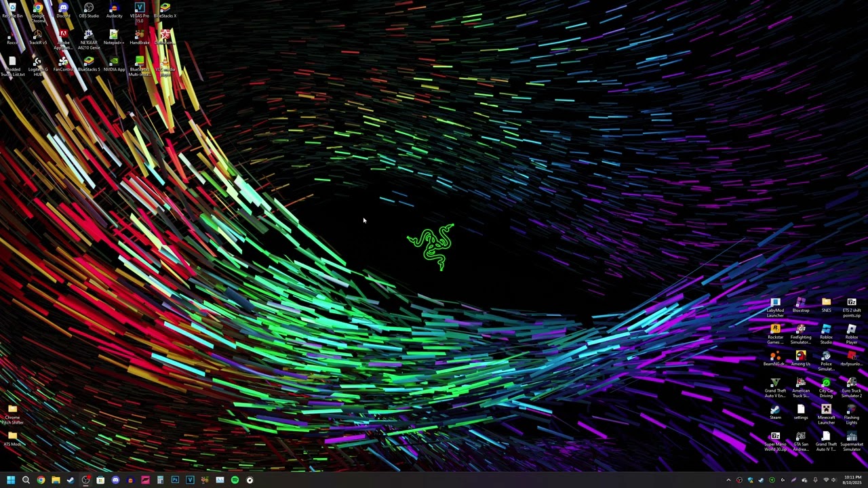Select the Grand Theft Auto IV text file
The image size is (868, 488).
pos(826,442)
